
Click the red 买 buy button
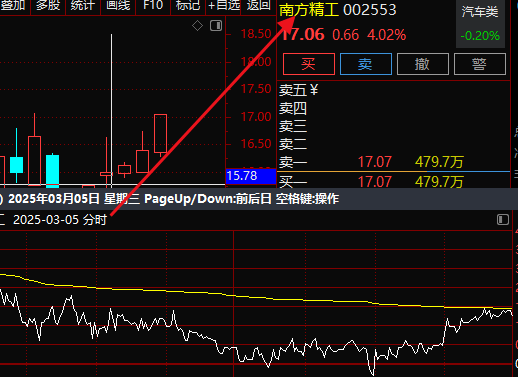coord(309,64)
